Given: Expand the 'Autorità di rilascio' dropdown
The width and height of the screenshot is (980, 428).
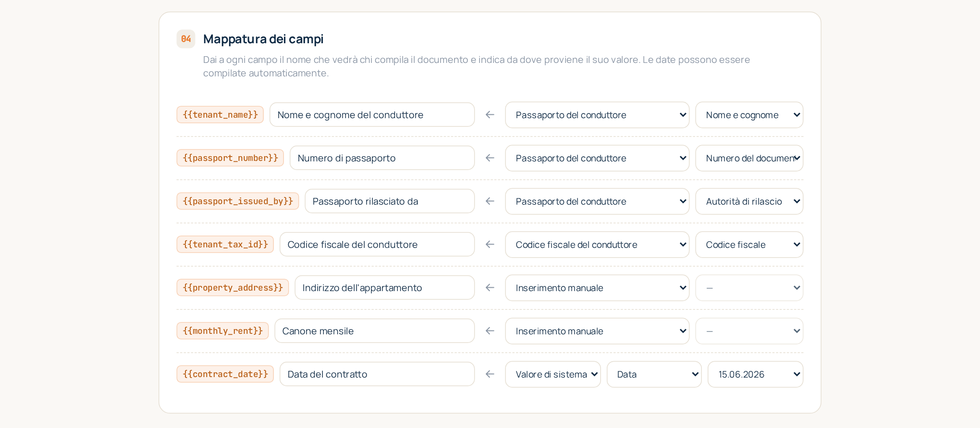Looking at the screenshot, I should (749, 201).
